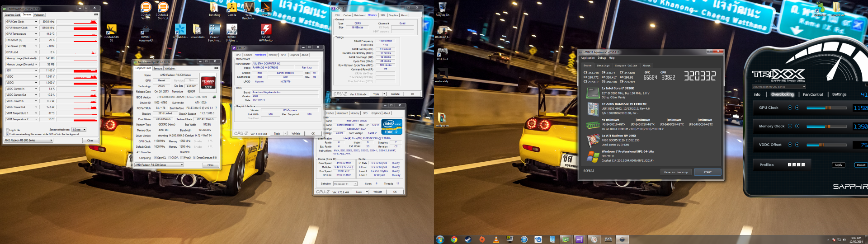The image size is (868, 244).
Task: Open the 3DMark Vantage desktop shortcut
Action: (146, 11)
